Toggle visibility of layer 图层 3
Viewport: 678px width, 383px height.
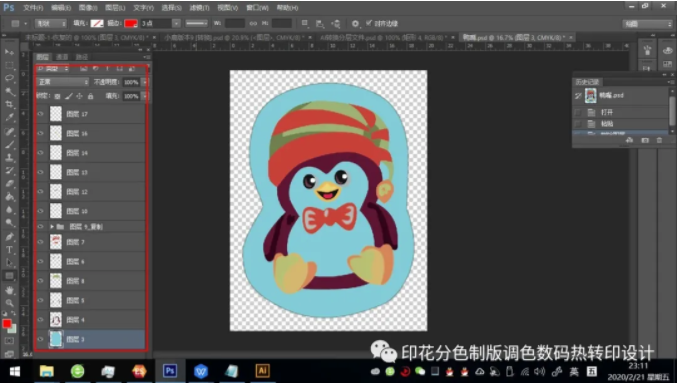tap(41, 339)
